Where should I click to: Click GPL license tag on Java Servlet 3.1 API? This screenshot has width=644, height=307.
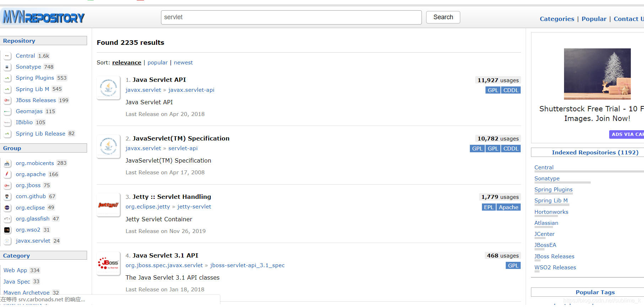click(513, 266)
